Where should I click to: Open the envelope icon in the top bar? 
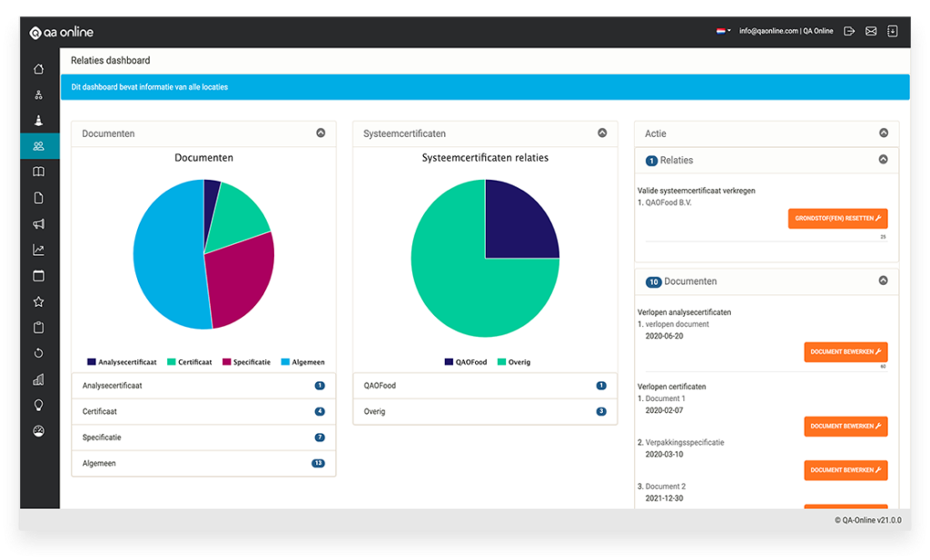click(870, 30)
